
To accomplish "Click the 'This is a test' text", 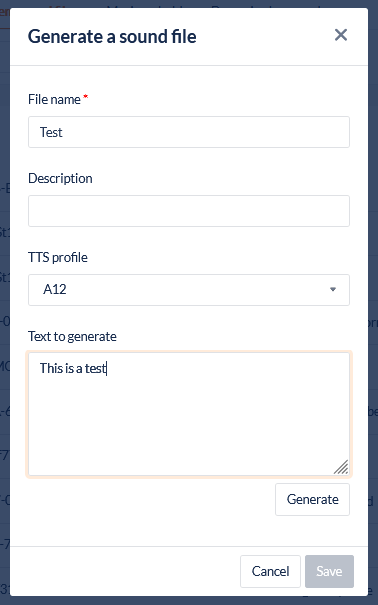I will 73,368.
